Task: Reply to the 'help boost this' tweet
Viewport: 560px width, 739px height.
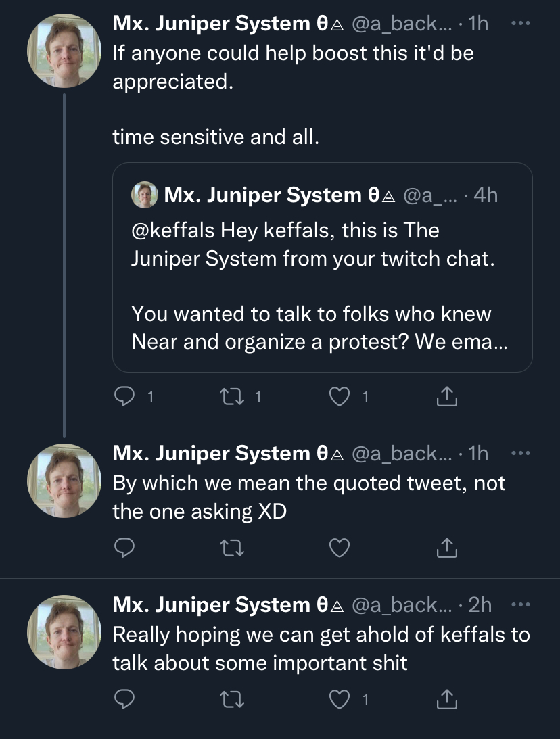Action: coord(124,397)
